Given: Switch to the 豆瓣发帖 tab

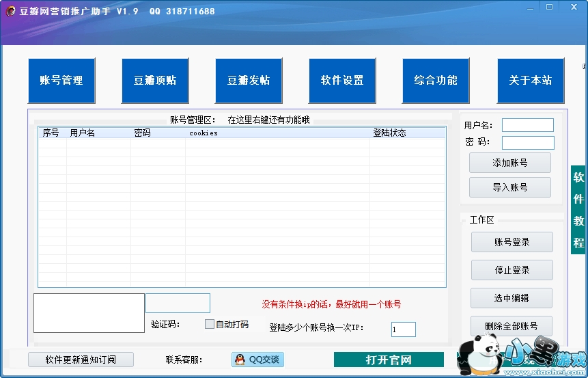Looking at the screenshot, I should coord(249,81).
